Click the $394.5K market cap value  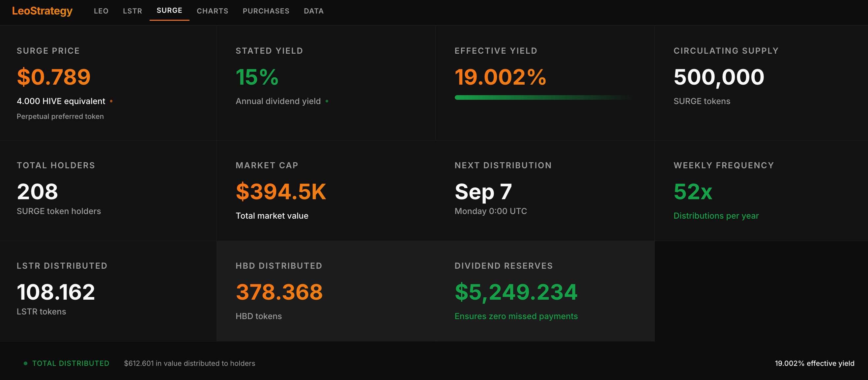pyautogui.click(x=281, y=192)
